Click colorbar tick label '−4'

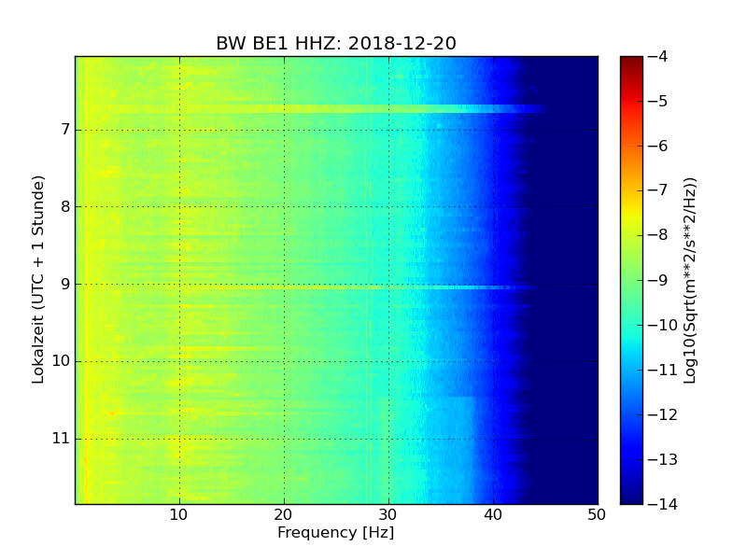tap(658, 56)
